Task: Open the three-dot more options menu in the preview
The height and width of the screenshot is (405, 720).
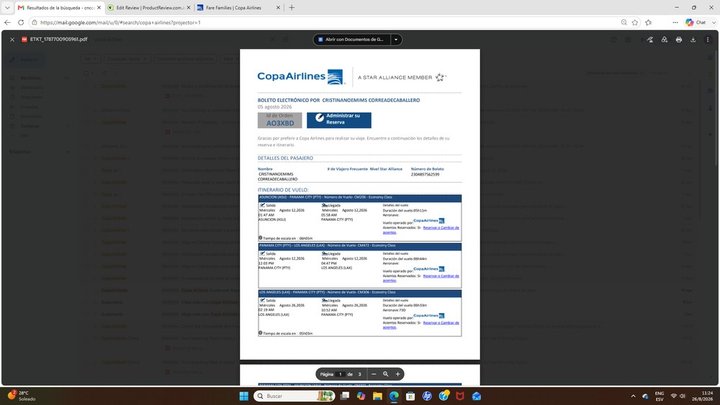Action: [x=708, y=39]
